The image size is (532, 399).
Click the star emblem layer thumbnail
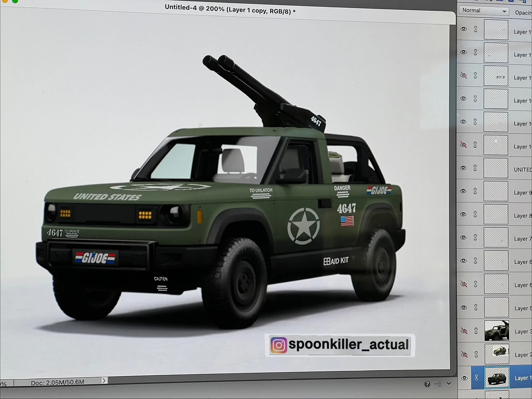click(x=496, y=145)
